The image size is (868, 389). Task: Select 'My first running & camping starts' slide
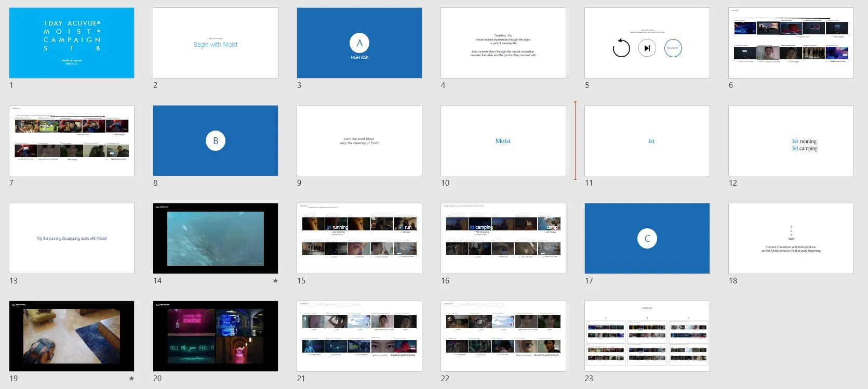(x=72, y=239)
